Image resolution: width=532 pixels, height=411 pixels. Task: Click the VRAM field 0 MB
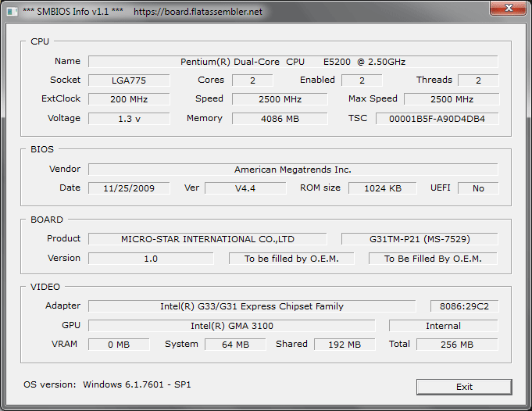[119, 345]
